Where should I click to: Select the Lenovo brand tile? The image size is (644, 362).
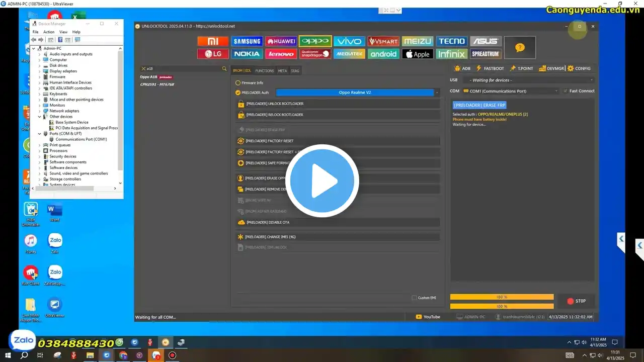pos(281,54)
